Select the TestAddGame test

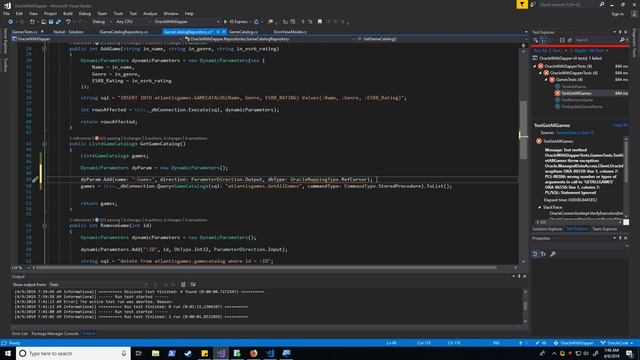coord(573,87)
